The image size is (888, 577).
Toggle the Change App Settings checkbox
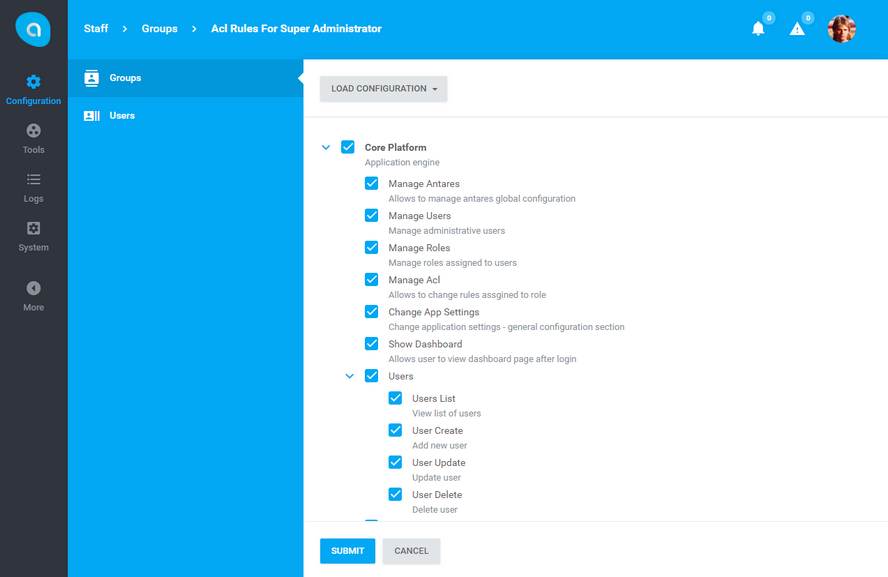[372, 311]
